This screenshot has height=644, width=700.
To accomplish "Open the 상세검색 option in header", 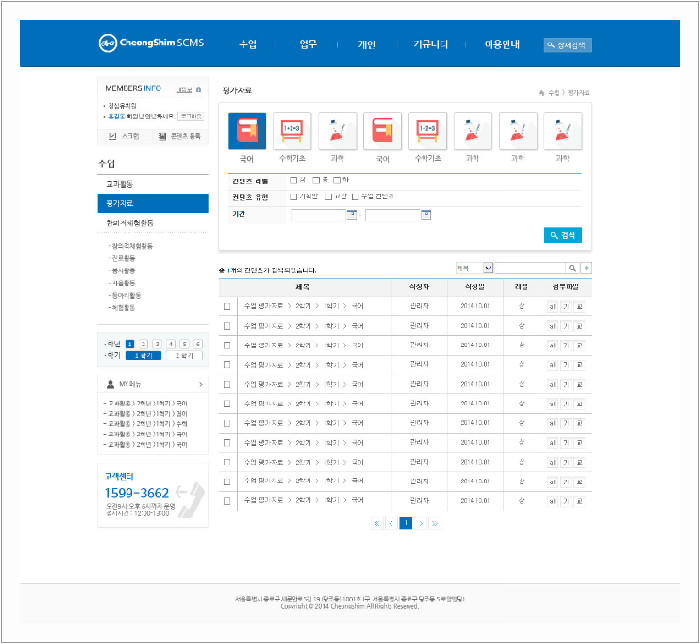I will pyautogui.click(x=567, y=45).
